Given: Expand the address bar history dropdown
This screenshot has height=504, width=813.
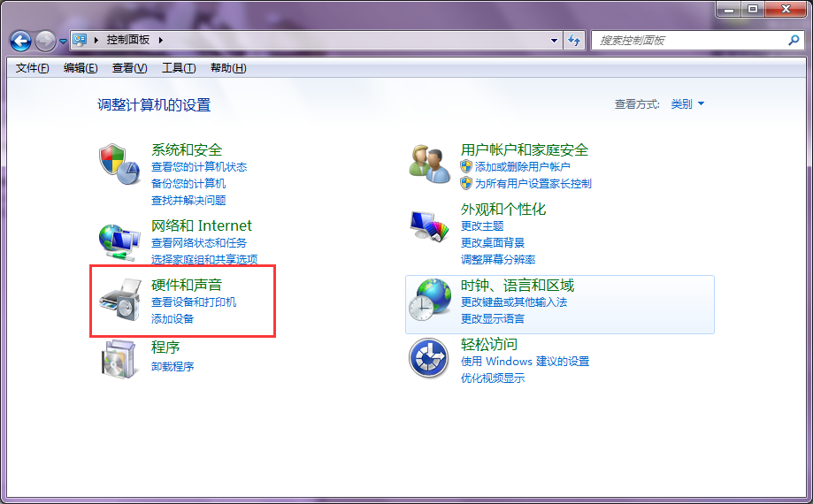Looking at the screenshot, I should (x=555, y=40).
